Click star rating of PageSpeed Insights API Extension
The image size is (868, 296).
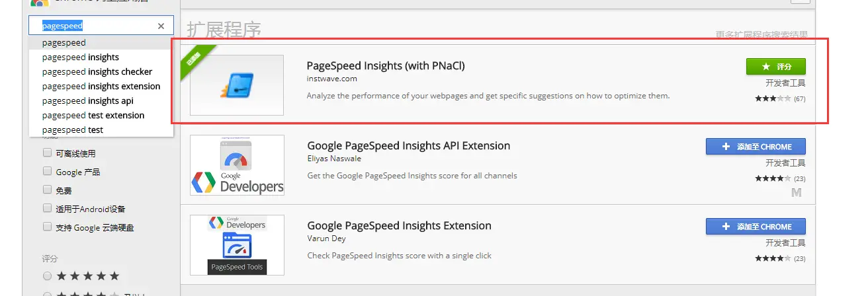(x=773, y=178)
